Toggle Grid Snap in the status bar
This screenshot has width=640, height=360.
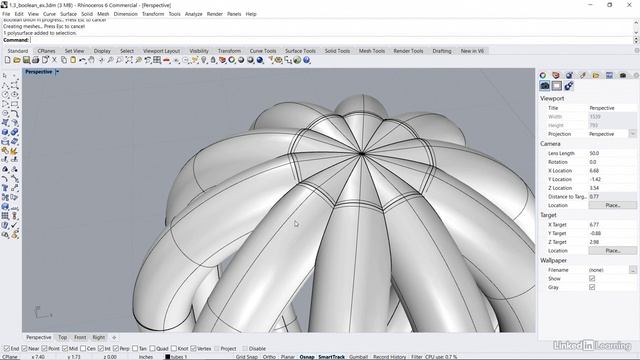[247, 357]
